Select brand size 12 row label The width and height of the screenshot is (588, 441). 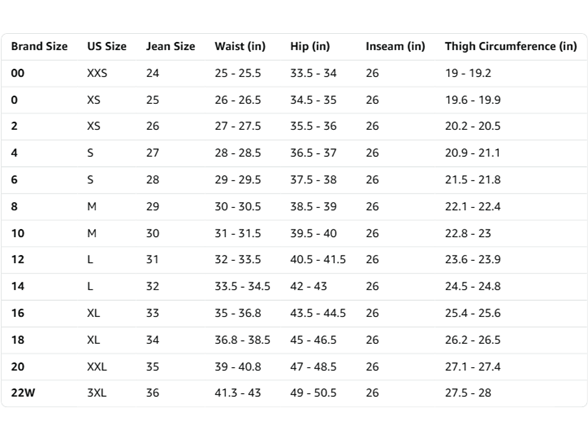18,259
